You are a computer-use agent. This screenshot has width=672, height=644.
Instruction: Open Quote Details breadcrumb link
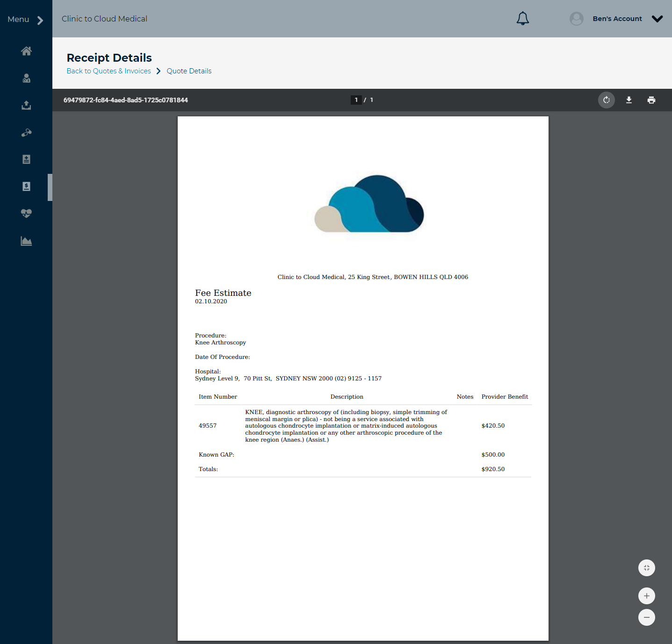(189, 71)
